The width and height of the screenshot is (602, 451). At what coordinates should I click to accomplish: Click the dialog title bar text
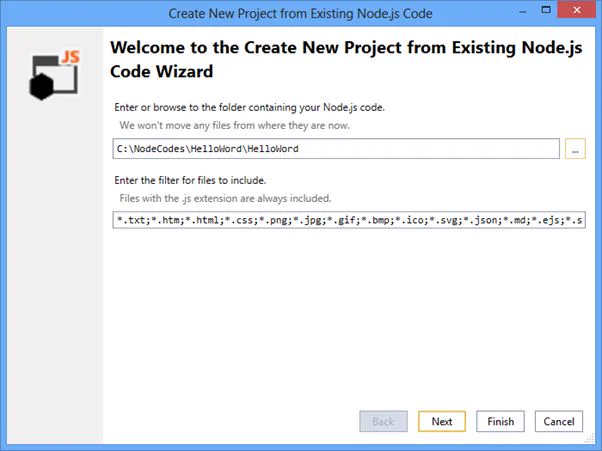tap(300, 13)
